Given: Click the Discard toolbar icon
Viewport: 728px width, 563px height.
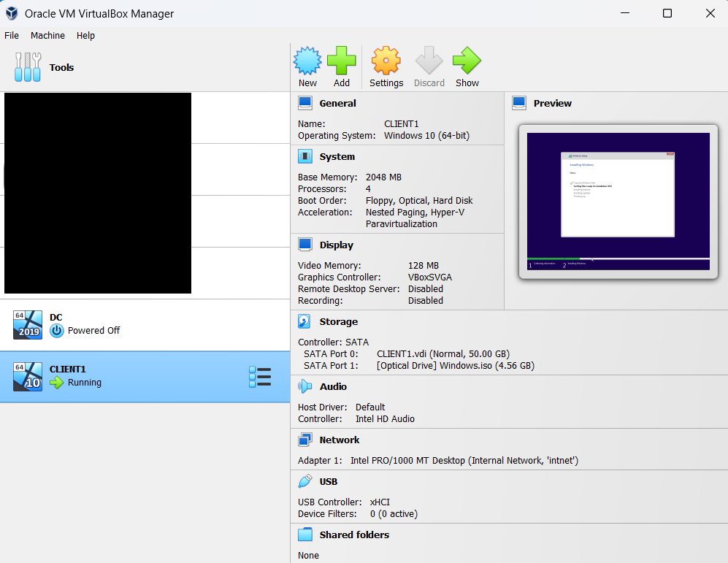Looking at the screenshot, I should pyautogui.click(x=429, y=61).
